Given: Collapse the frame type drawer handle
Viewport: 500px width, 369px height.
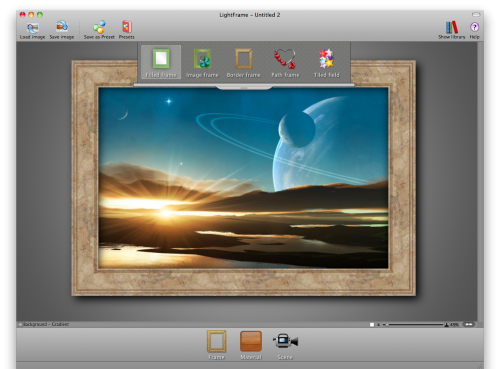Looking at the screenshot, I should pos(244,88).
